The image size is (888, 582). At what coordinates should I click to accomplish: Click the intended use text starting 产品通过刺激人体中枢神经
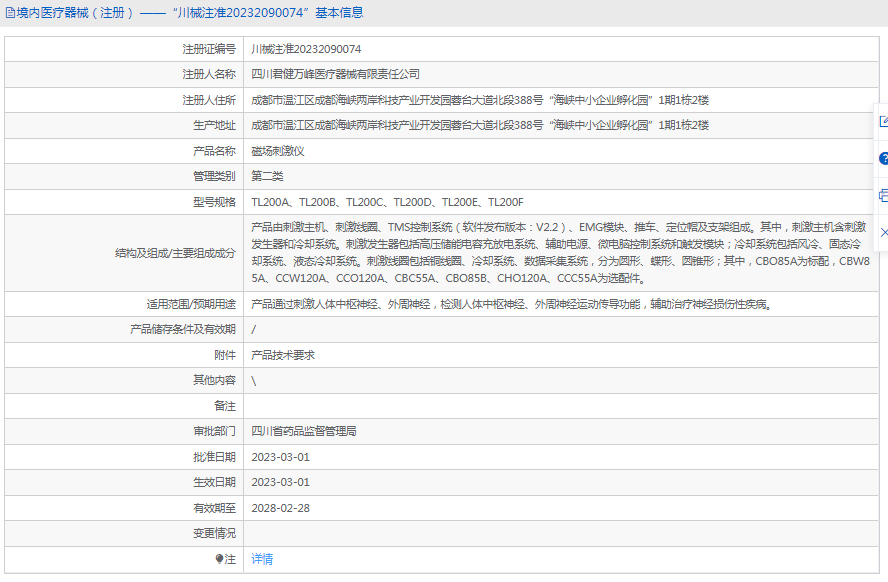(x=513, y=304)
